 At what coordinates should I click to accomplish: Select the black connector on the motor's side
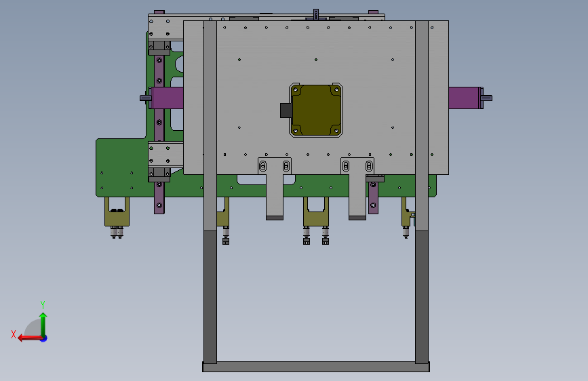[x=286, y=111]
